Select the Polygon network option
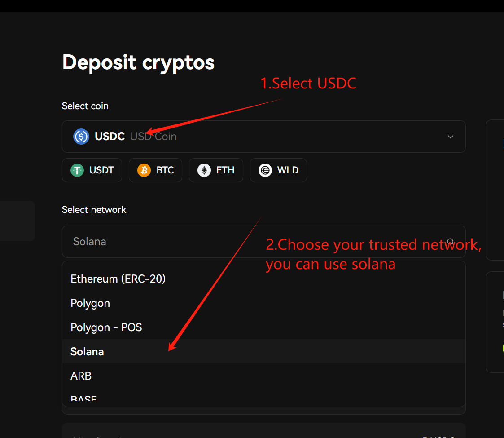504x438 pixels. (x=90, y=303)
